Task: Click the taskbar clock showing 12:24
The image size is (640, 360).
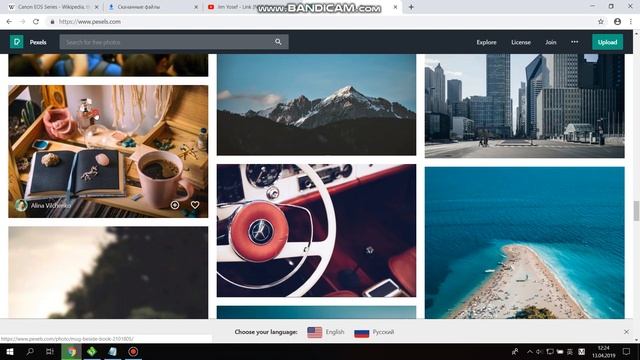Action: pyautogui.click(x=603, y=351)
